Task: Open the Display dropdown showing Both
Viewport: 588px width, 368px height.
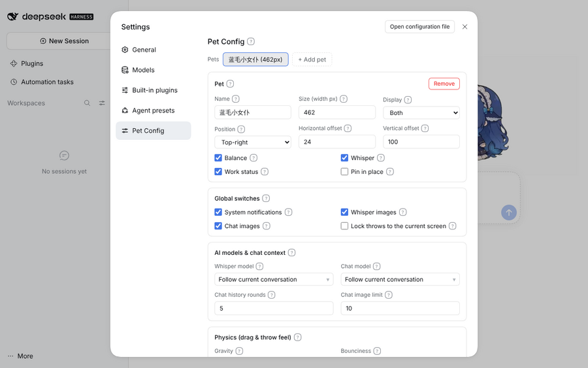Action: 421,113
